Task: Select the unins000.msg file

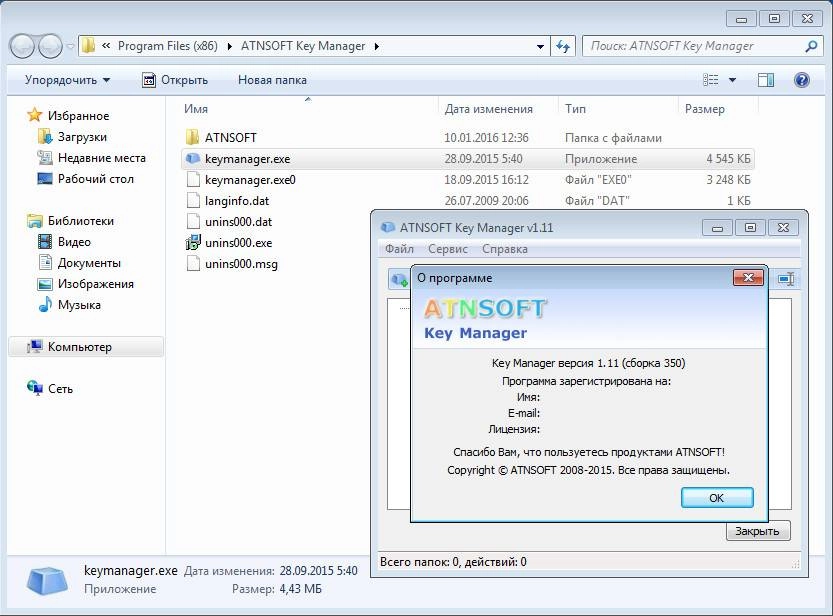Action: [x=241, y=264]
